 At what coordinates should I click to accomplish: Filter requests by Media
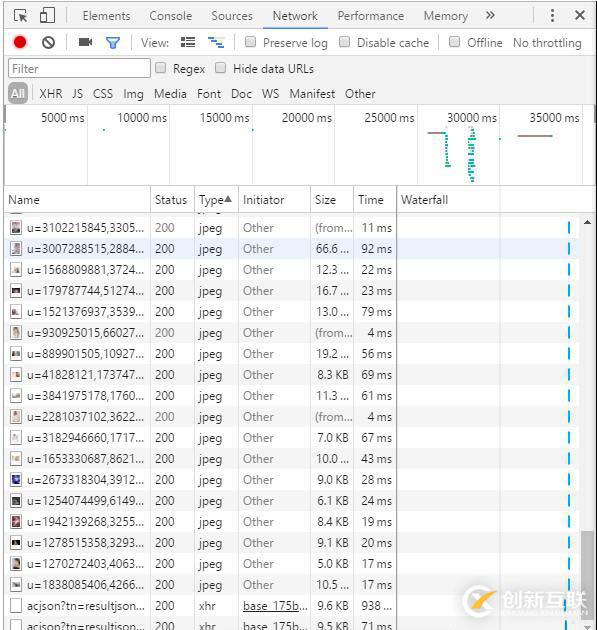pos(170,94)
